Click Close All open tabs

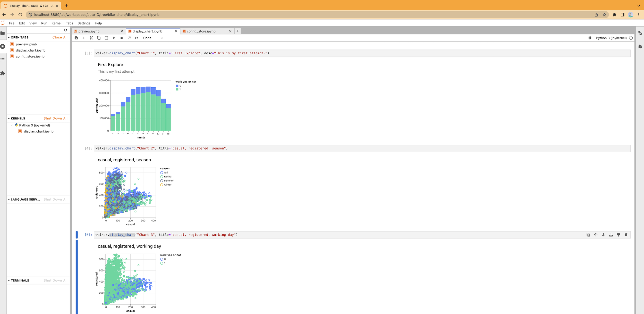[x=60, y=37]
